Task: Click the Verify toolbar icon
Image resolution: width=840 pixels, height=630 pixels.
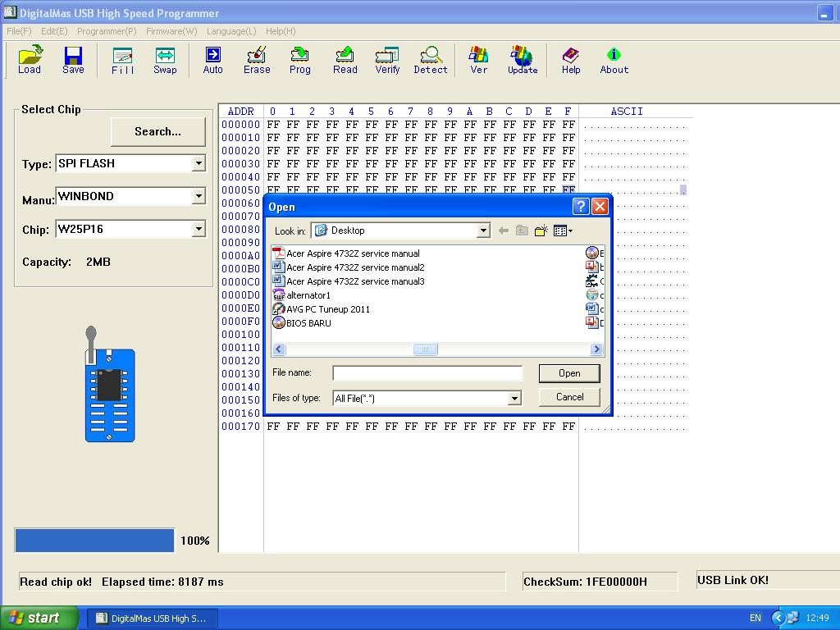Action: coord(387,59)
